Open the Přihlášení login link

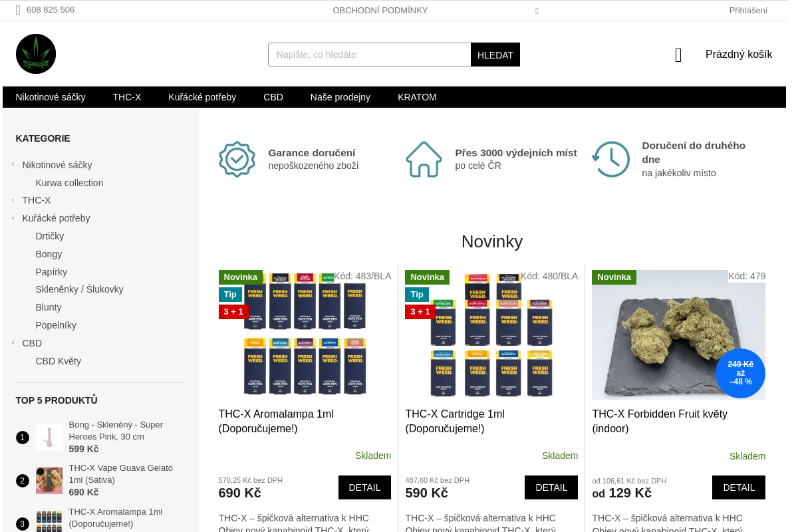click(x=748, y=11)
